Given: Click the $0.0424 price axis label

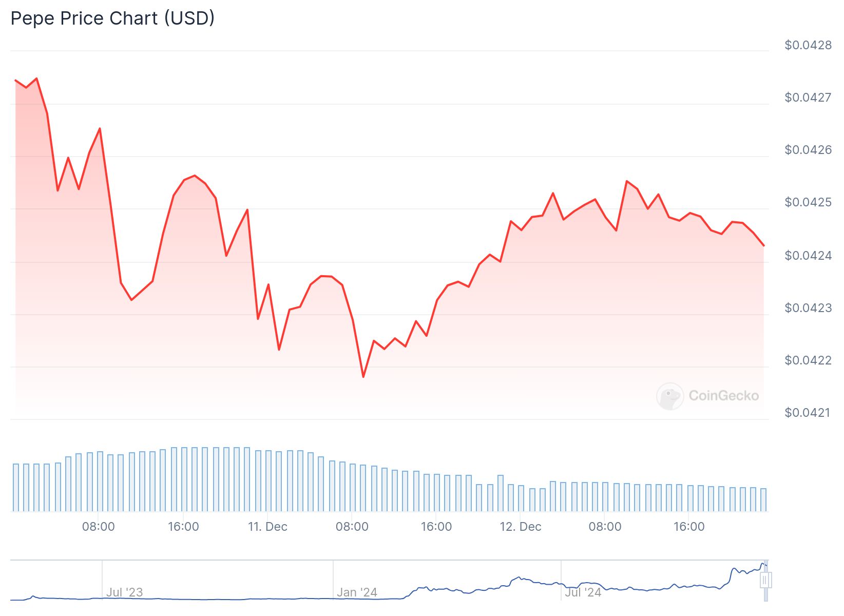Looking at the screenshot, I should coord(808,256).
